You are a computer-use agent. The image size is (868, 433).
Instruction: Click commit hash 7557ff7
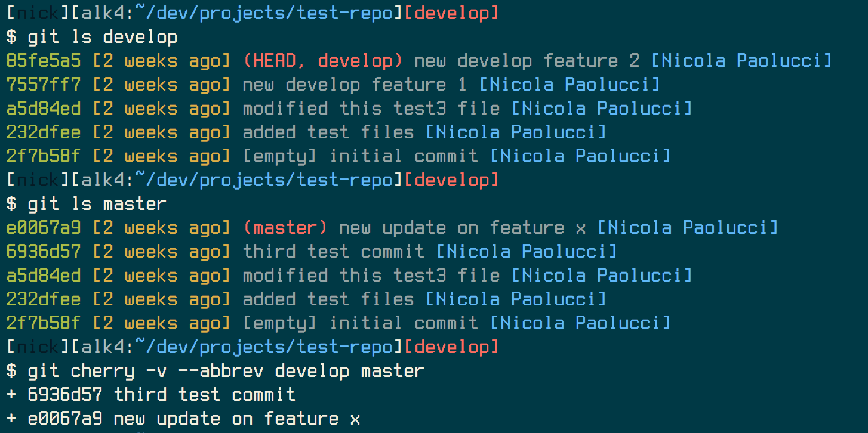44,85
